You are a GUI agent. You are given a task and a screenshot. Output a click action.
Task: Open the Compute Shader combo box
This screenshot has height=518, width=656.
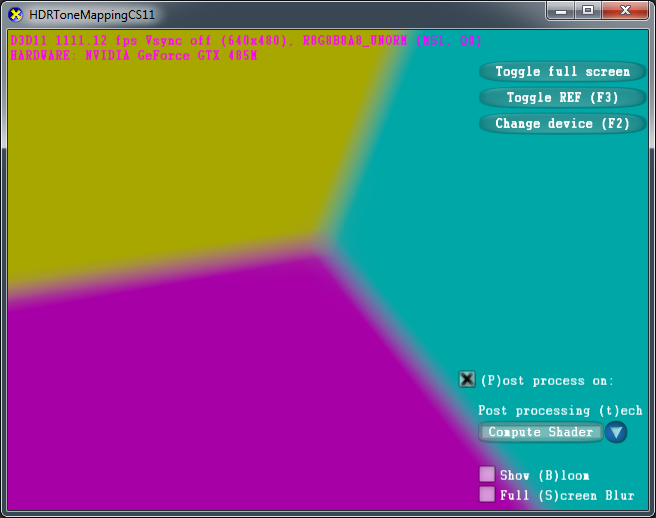coord(541,433)
